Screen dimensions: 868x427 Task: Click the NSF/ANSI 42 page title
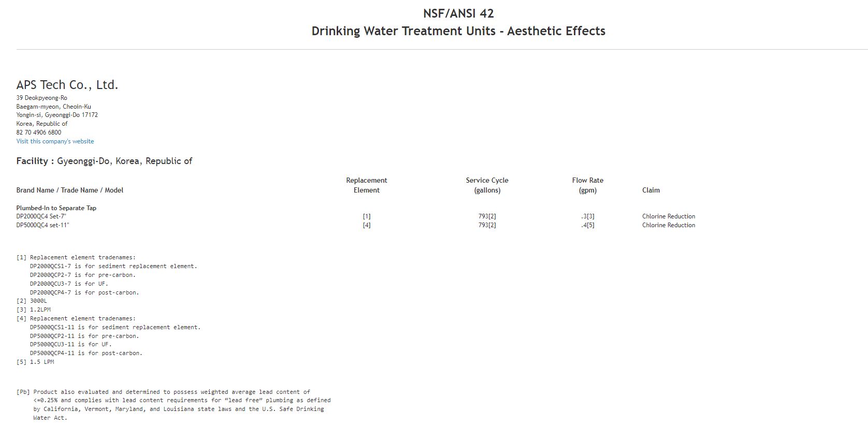click(x=458, y=13)
